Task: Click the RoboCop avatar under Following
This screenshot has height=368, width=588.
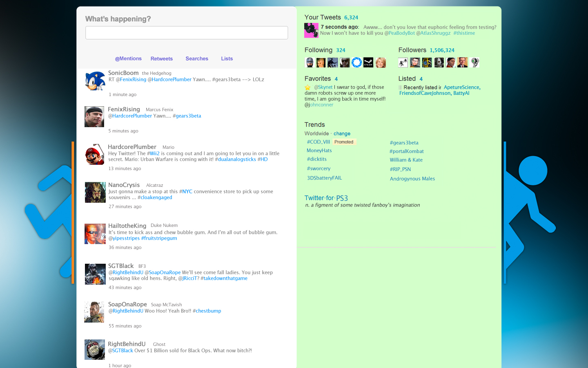Action: click(x=310, y=63)
